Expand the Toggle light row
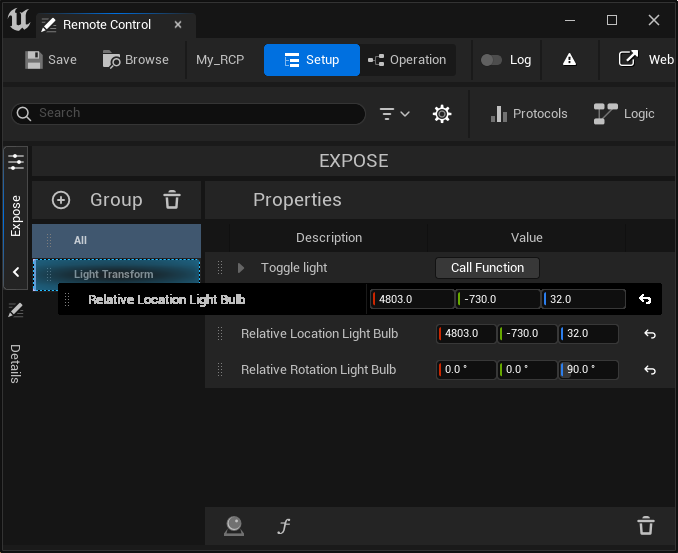The height and width of the screenshot is (553, 678). point(241,268)
